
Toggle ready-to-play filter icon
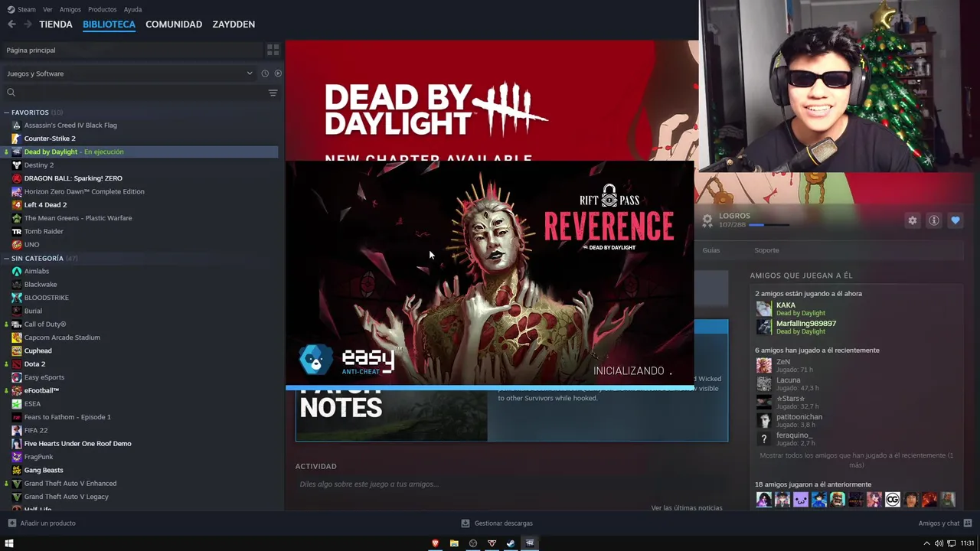point(278,73)
